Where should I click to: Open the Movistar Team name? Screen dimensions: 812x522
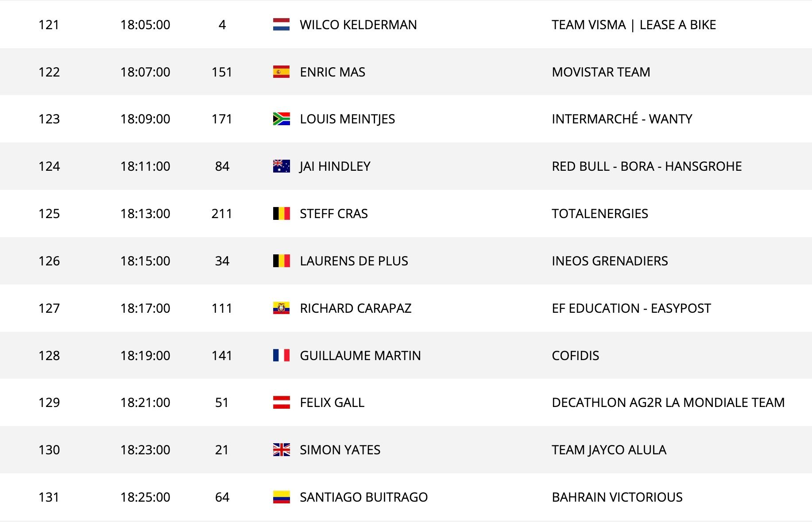click(601, 72)
